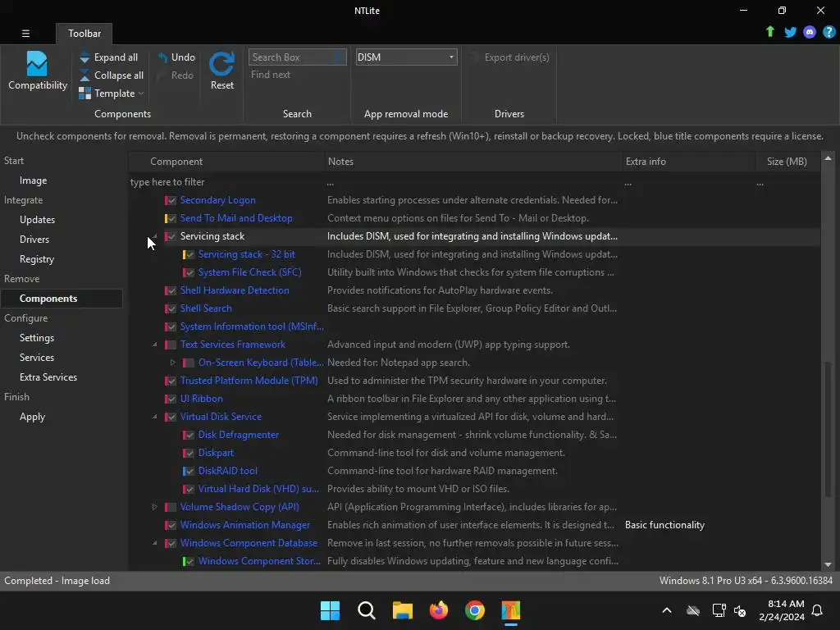Click the NTLite taskbar icon

pos(511,610)
